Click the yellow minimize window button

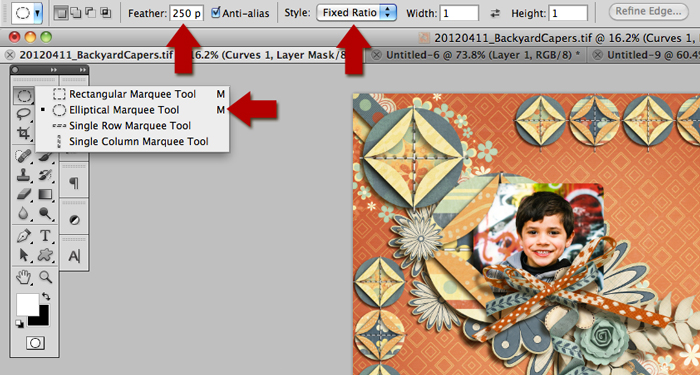pyautogui.click(x=30, y=37)
